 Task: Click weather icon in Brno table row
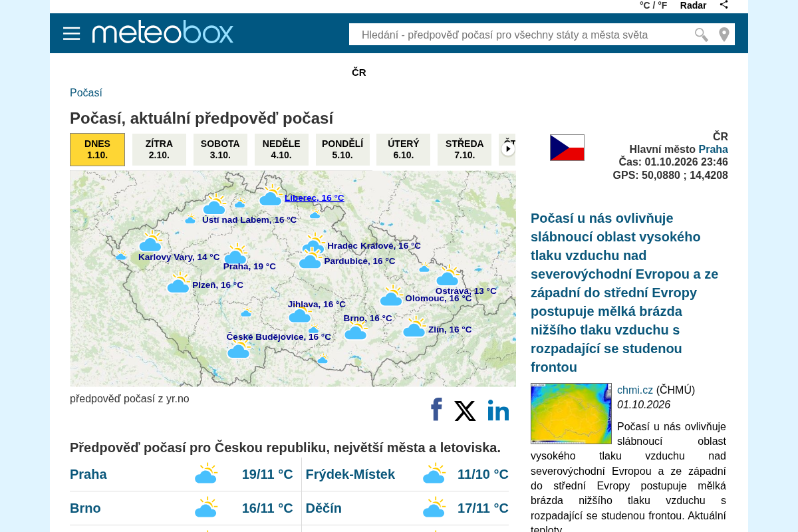tap(206, 507)
